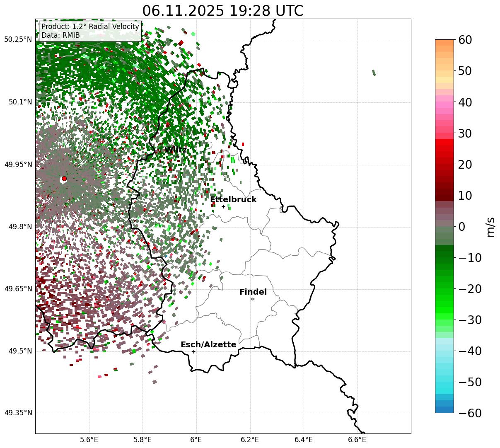This screenshot has width=500, height=448.
Task: Click the −50 tick on colorbar
Action: 470,382
